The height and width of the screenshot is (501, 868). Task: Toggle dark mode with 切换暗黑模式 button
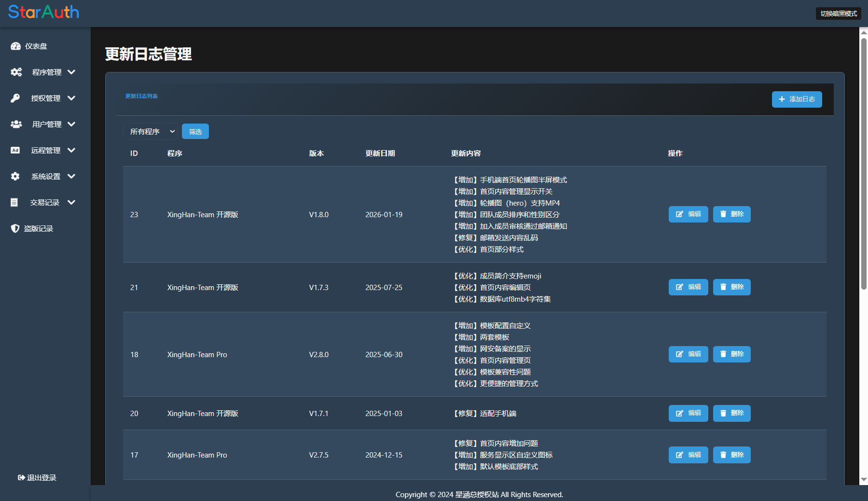tap(838, 14)
